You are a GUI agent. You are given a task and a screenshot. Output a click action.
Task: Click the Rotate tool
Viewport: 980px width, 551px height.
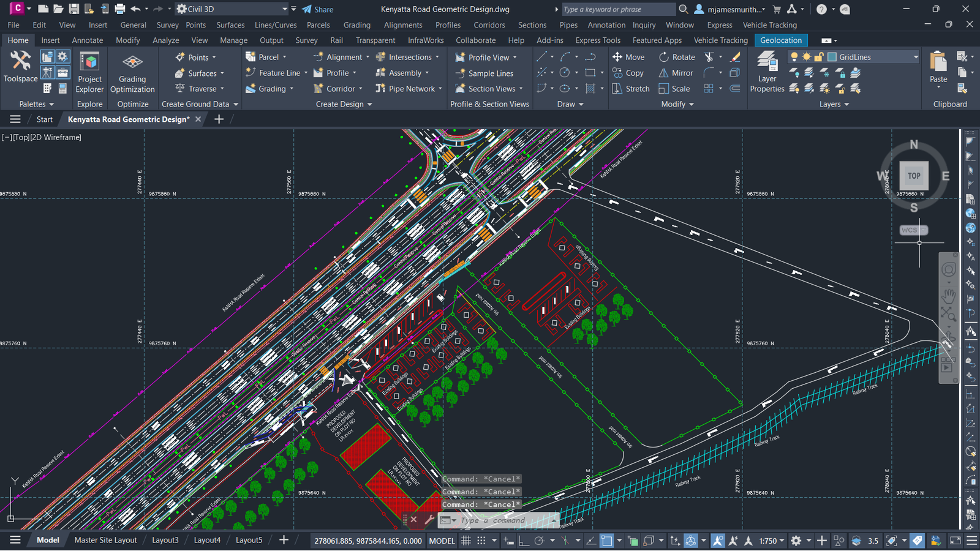(x=677, y=57)
